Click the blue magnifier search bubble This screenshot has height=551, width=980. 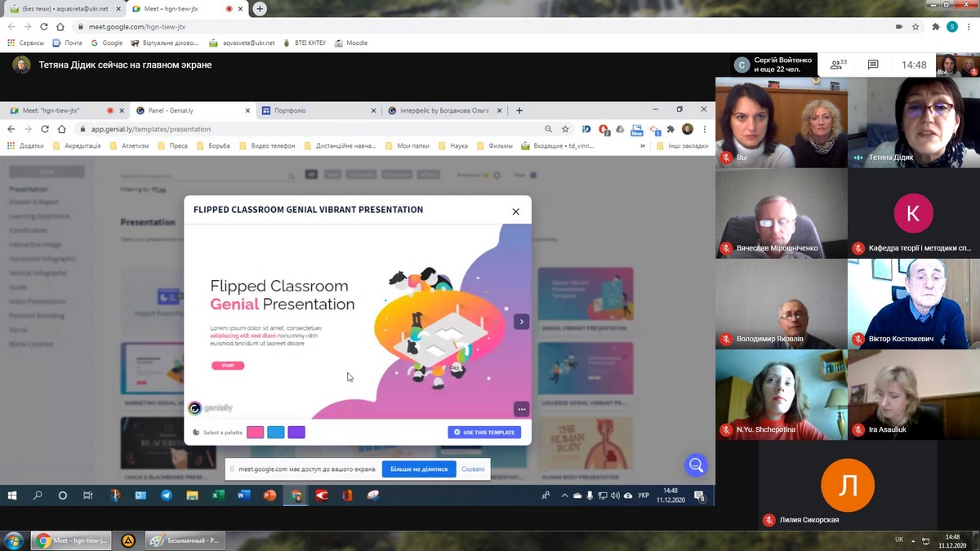tap(696, 465)
